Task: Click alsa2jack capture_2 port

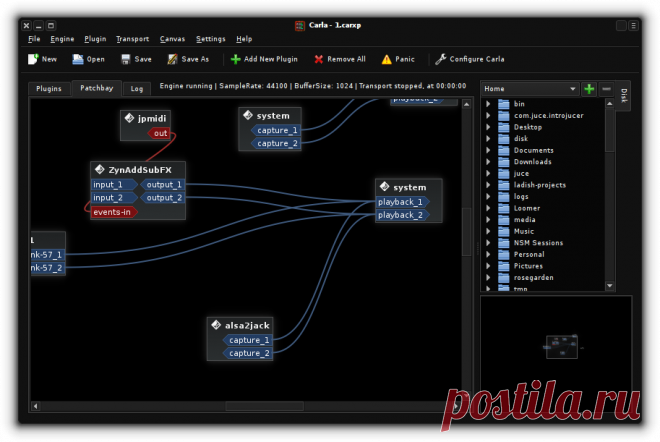Action: coord(248,353)
